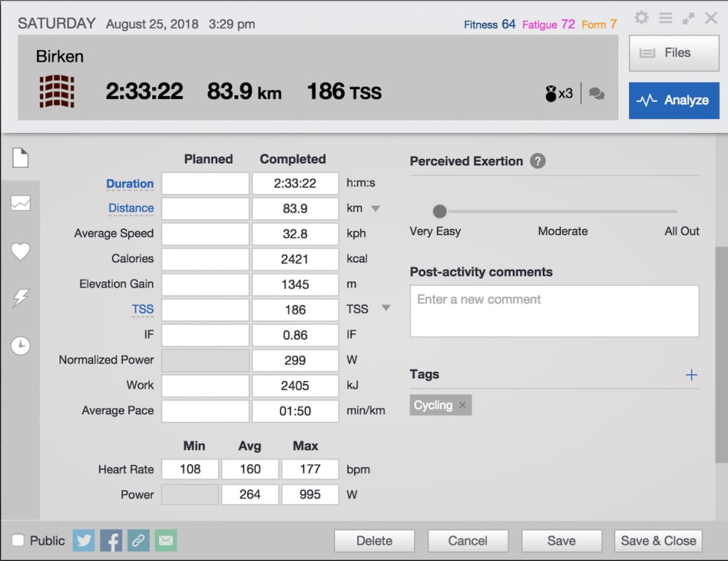Open the TSS unit type dropdown
Screen dimensions: 728x561
386,308
